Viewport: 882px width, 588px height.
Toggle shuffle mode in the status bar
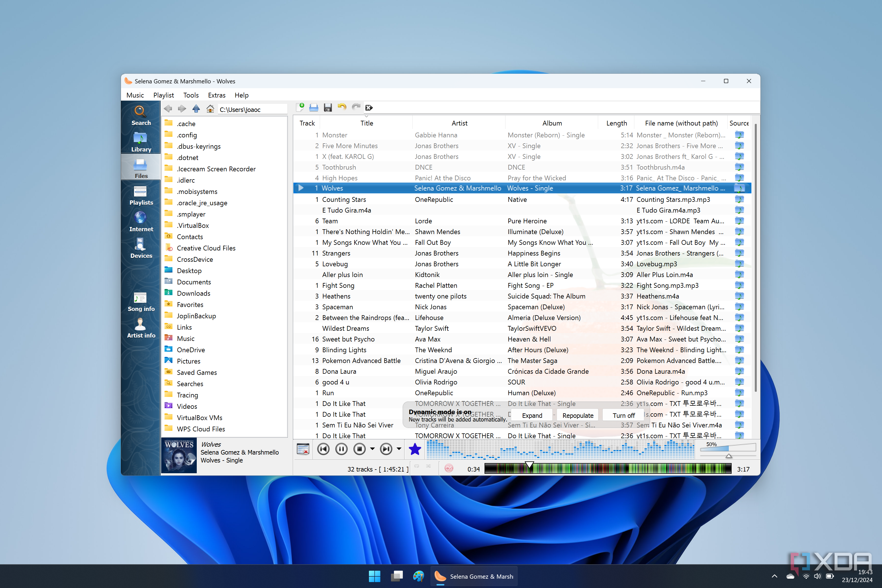point(429,466)
